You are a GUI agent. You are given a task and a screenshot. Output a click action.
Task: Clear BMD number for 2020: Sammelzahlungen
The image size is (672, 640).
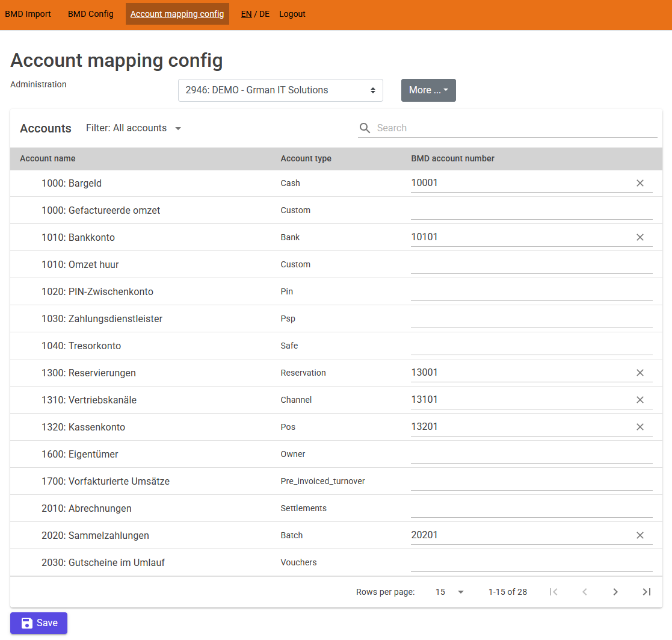tap(640, 535)
